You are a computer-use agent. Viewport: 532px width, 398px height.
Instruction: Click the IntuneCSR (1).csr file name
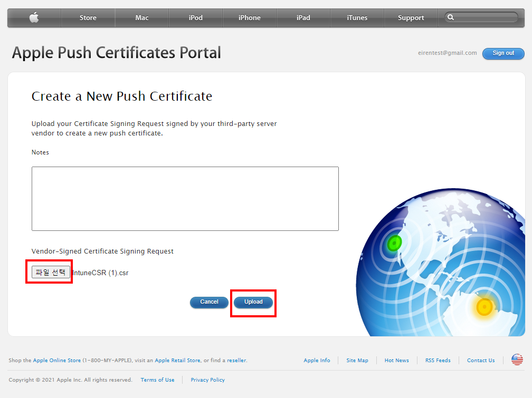coord(100,273)
